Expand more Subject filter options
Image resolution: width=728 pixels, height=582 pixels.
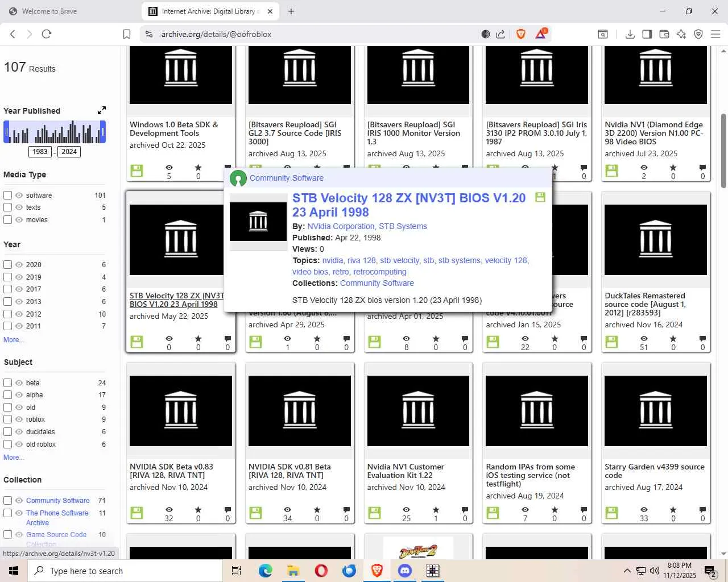pyautogui.click(x=14, y=458)
